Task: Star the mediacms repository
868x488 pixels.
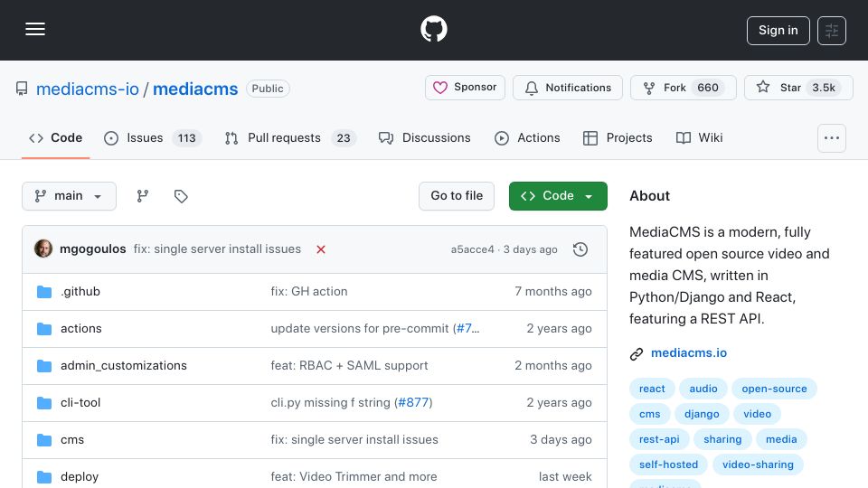Action: (x=798, y=88)
